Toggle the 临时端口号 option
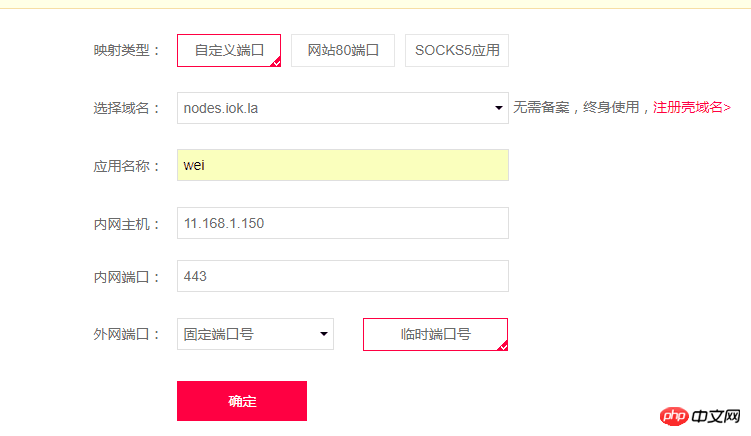The image size is (751, 436). click(x=435, y=334)
